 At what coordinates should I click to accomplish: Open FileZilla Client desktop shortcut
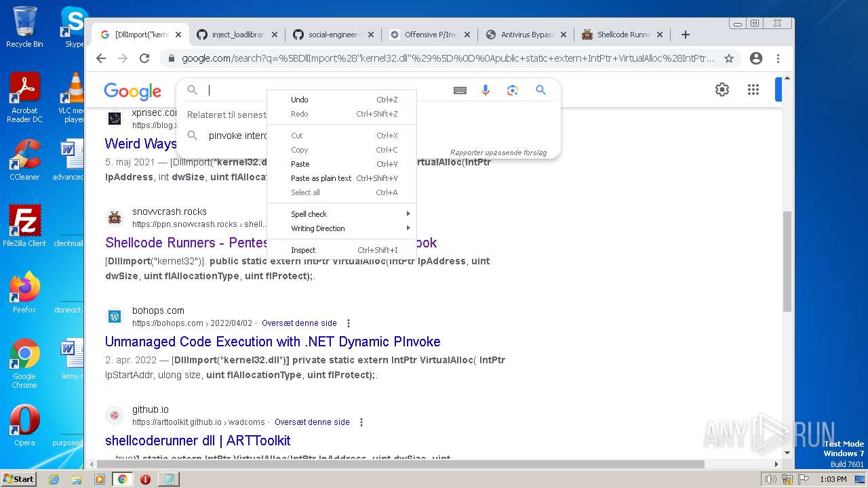coord(24,226)
